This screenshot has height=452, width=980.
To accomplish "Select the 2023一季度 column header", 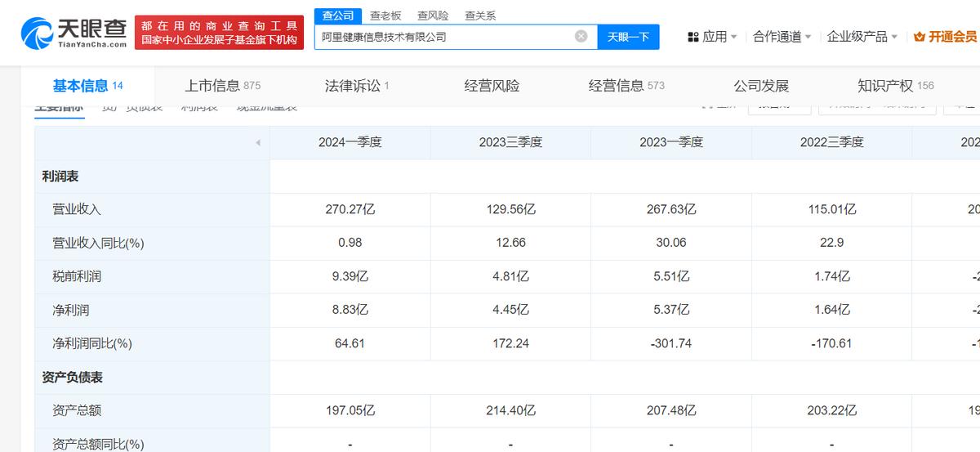I will pos(671,142).
